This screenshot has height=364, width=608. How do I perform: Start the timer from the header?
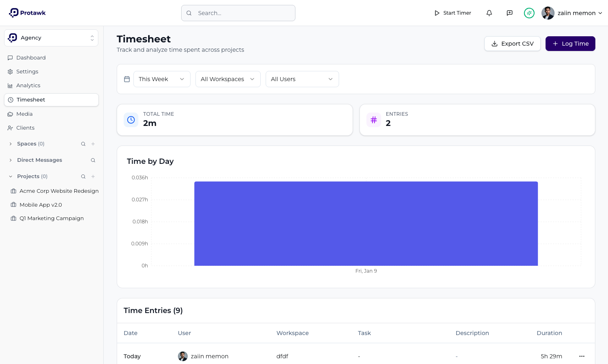tap(452, 13)
